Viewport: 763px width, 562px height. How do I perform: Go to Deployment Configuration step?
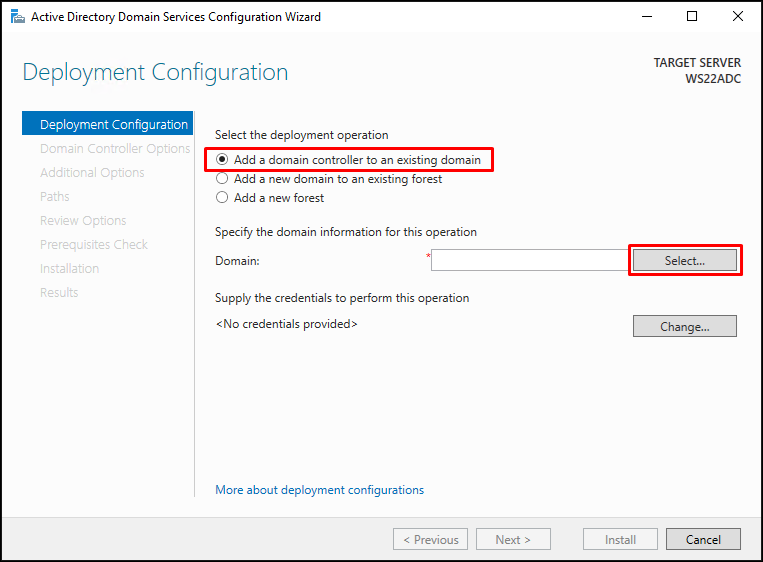pos(108,124)
